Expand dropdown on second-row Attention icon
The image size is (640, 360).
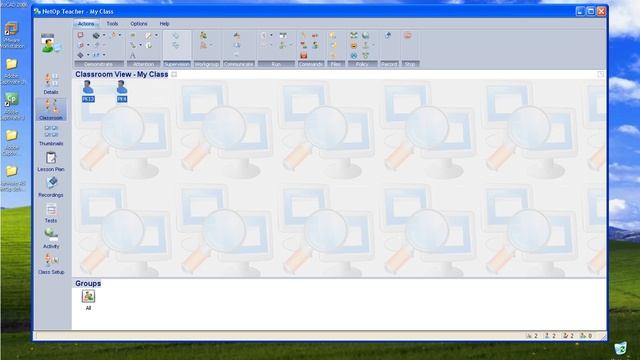click(x=140, y=45)
